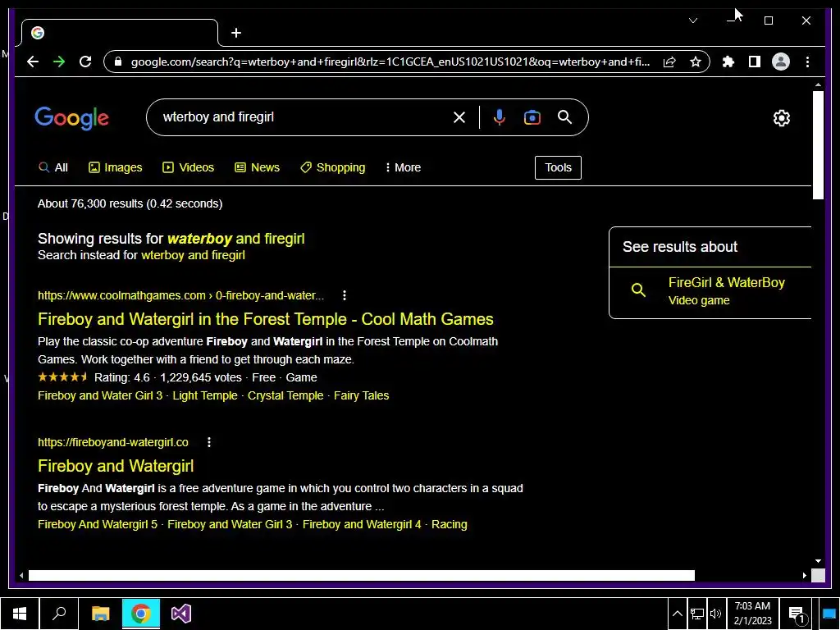Switch to Videos results
This screenshot has width=840, height=630.
click(x=188, y=167)
